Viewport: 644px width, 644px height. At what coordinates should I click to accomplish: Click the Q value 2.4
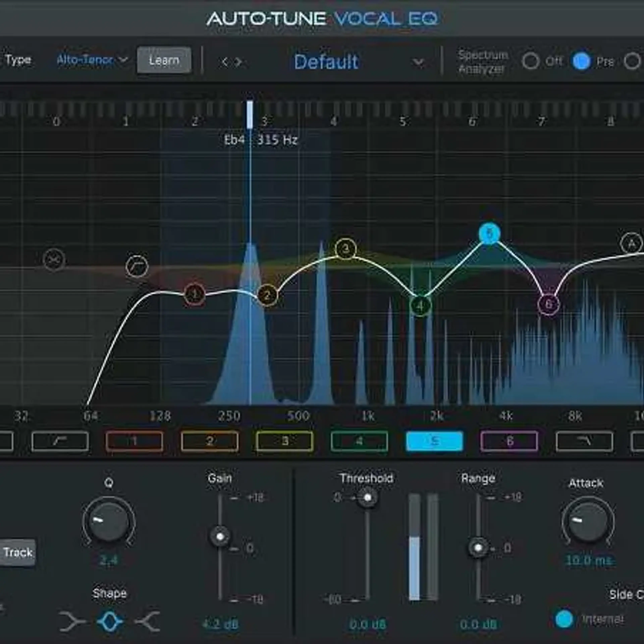(109, 561)
